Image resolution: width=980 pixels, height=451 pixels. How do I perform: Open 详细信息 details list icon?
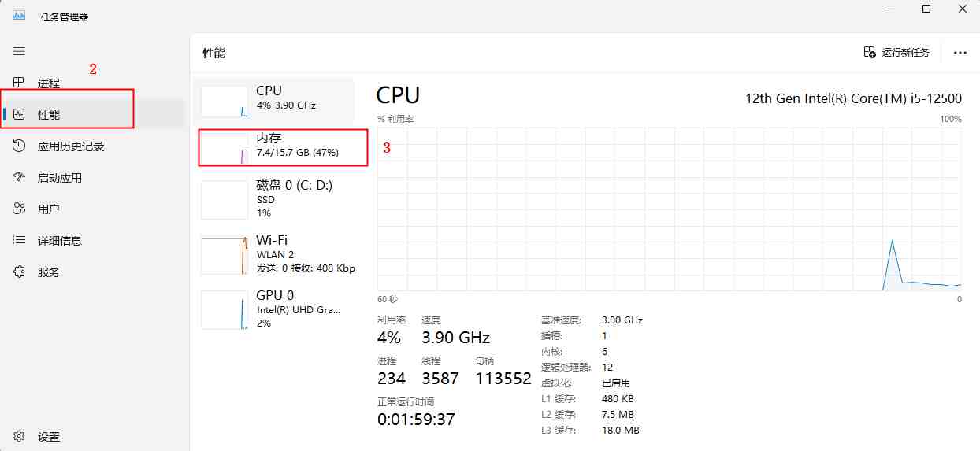point(20,240)
